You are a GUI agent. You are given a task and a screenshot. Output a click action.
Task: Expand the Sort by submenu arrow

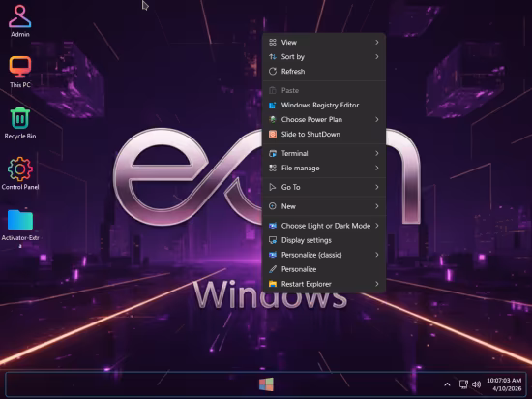(377, 57)
